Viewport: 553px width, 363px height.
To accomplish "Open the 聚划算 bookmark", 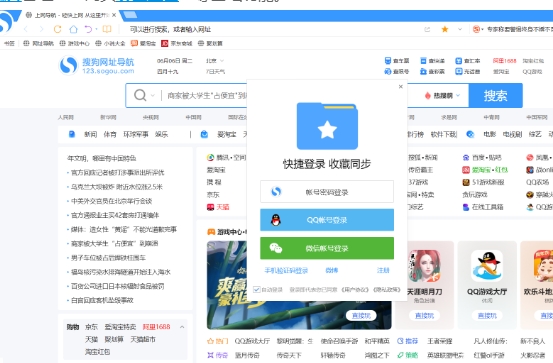I will (211, 43).
